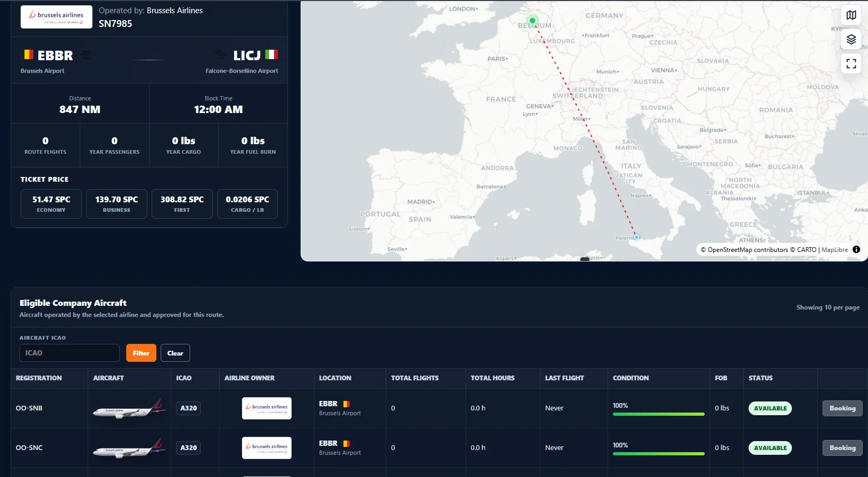The image size is (868, 477).
Task: Toggle fullscreen map view
Action: [851, 63]
